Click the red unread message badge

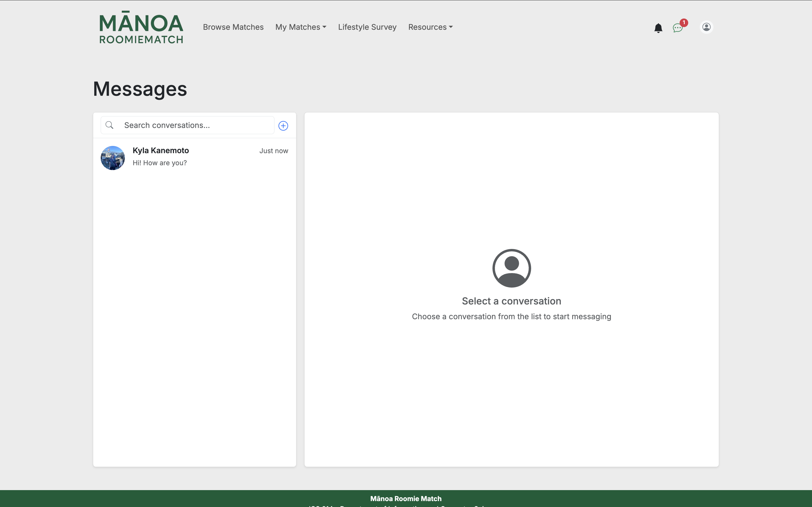coord(684,23)
